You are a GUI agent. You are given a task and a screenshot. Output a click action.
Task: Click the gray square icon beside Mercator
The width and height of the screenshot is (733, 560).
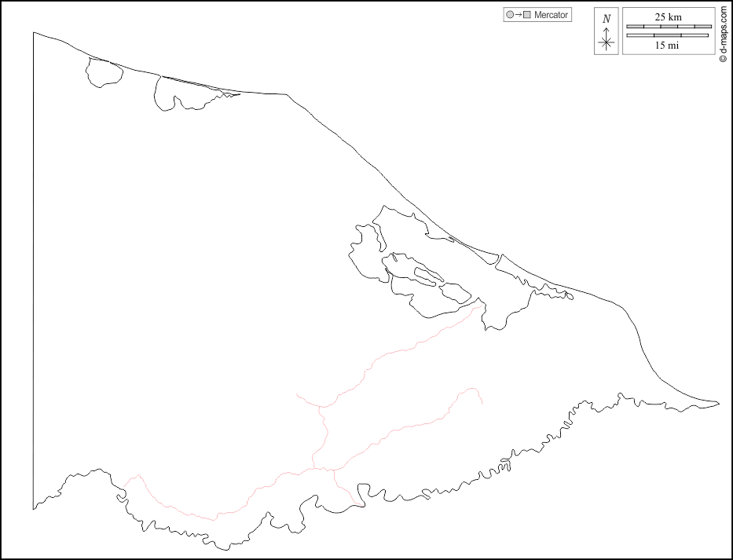tap(527, 15)
